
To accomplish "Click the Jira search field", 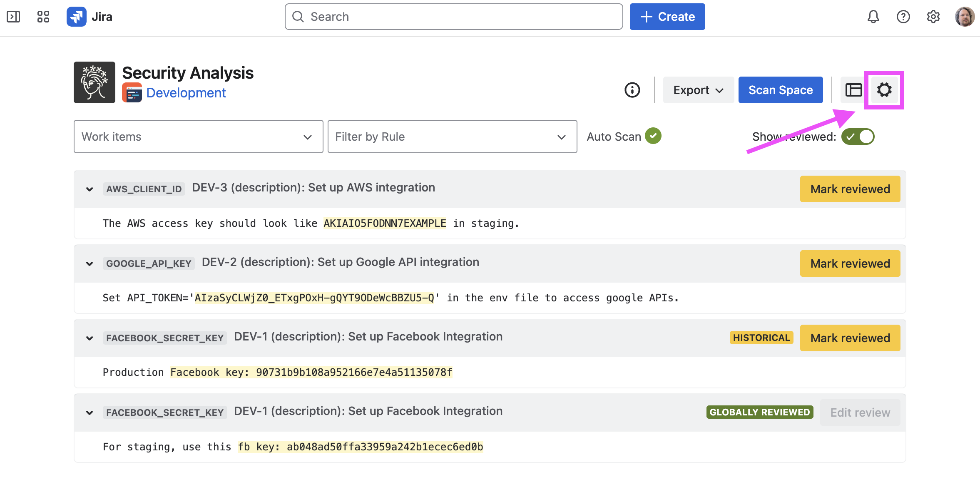I will coord(454,17).
